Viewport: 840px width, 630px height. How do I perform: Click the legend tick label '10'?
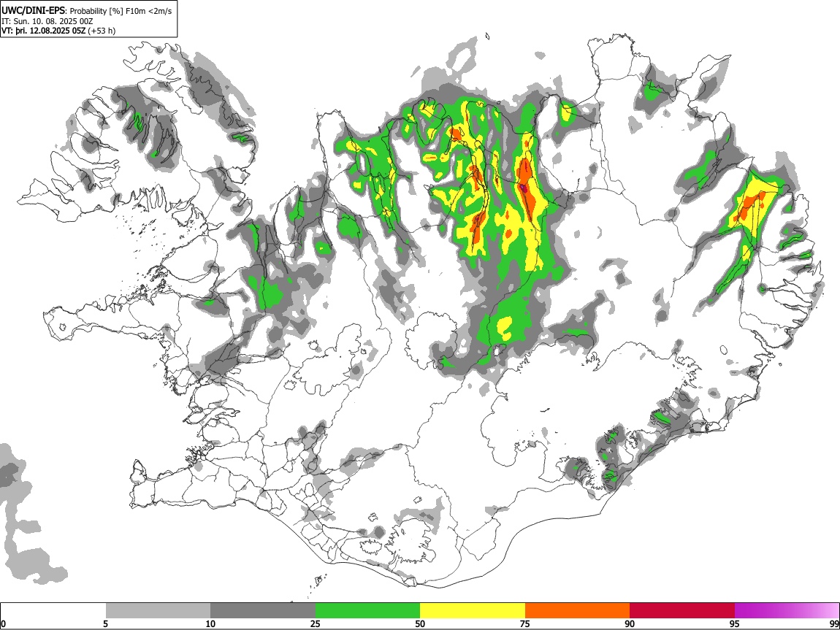pyautogui.click(x=210, y=623)
